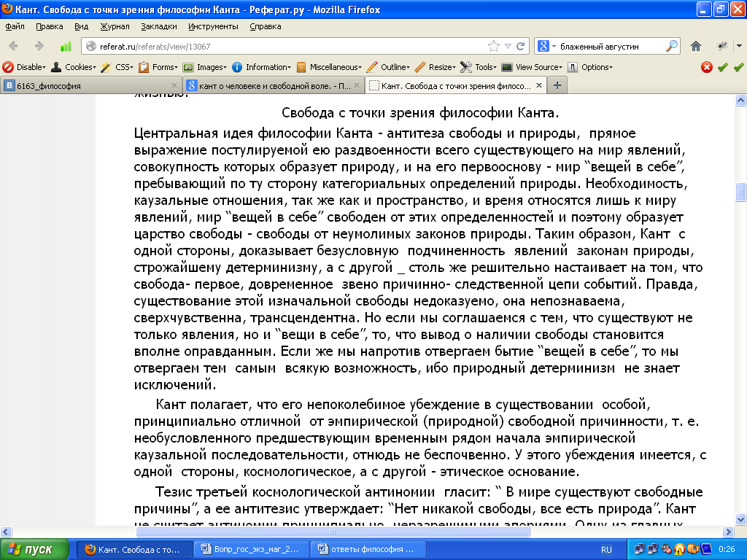Open the Options toolbar menu

coord(590,67)
